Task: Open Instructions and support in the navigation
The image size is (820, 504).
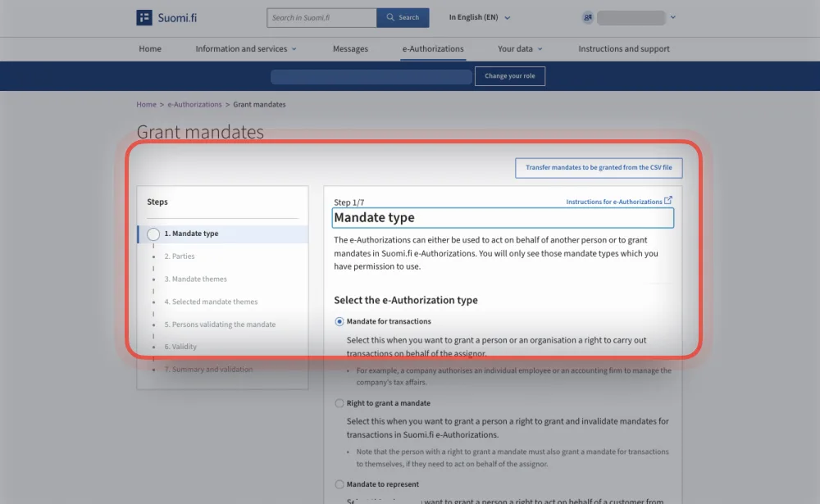Action: point(624,48)
